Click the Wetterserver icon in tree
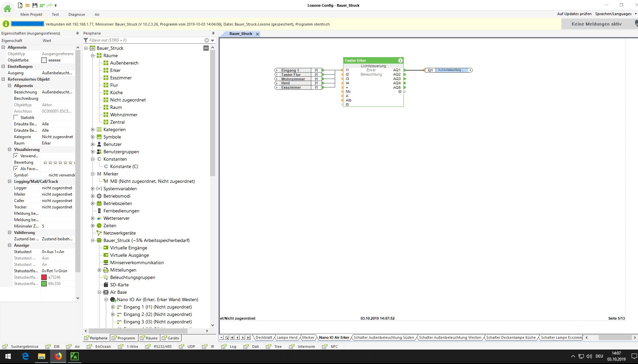The image size is (638, 364). 99,218
